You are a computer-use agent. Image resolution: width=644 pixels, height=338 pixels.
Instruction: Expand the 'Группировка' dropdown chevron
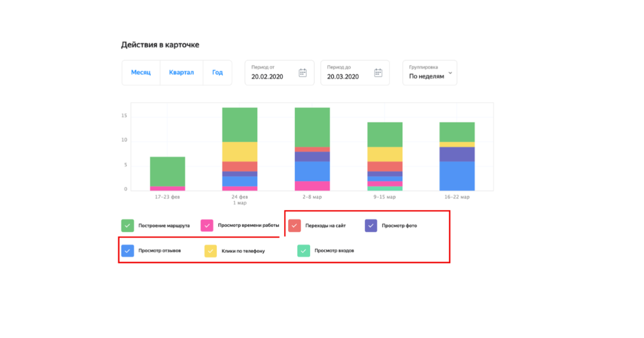pos(450,73)
